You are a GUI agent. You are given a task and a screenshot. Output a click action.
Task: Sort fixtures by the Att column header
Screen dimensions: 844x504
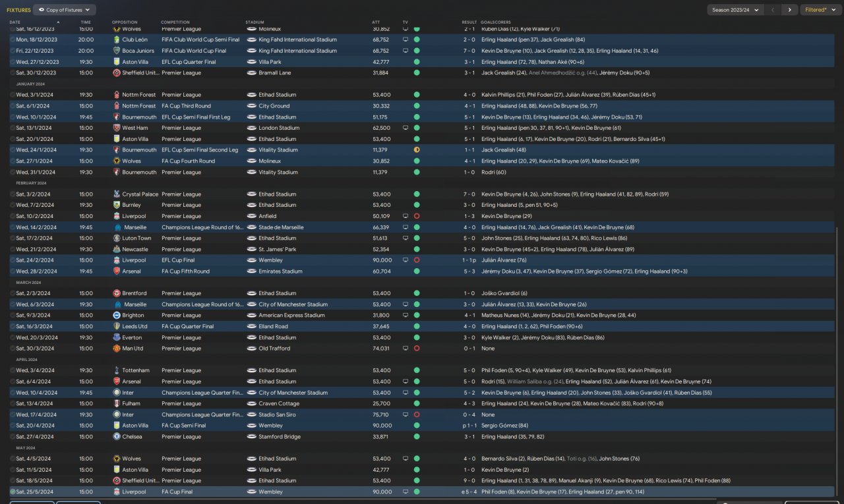pyautogui.click(x=376, y=22)
